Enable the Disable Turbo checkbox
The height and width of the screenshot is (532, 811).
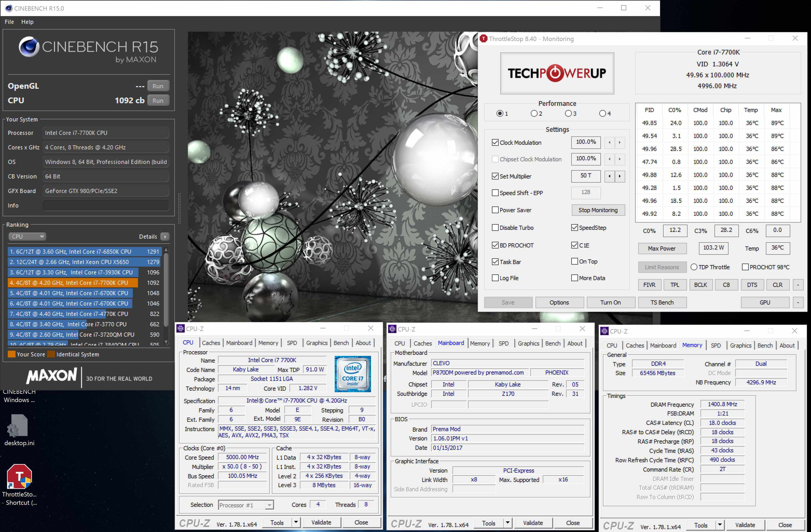495,227
